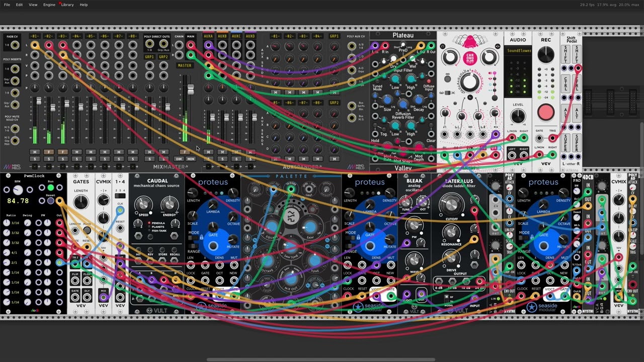Click the leftmost Proteus LAMBDA knob
The image size is (644, 362).
tap(213, 205)
